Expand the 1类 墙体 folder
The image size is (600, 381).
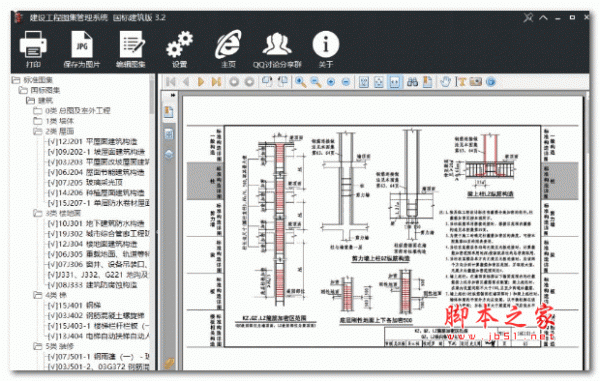click(x=38, y=121)
